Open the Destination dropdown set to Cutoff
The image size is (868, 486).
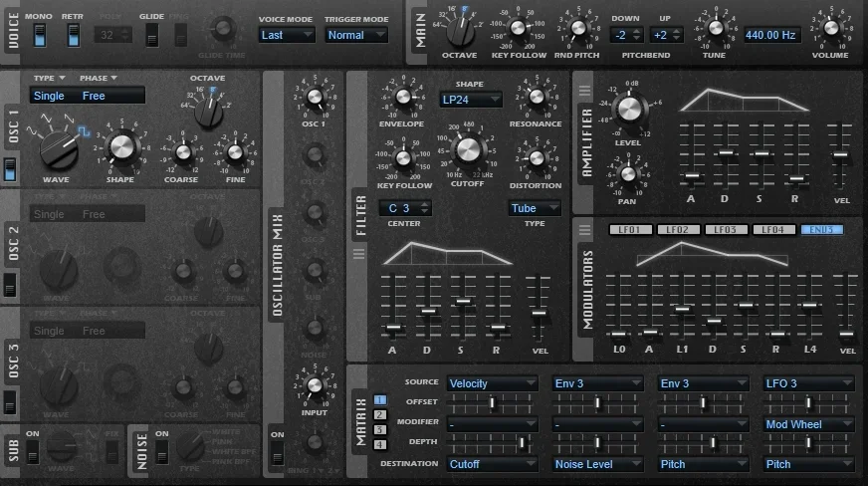pyautogui.click(x=492, y=463)
